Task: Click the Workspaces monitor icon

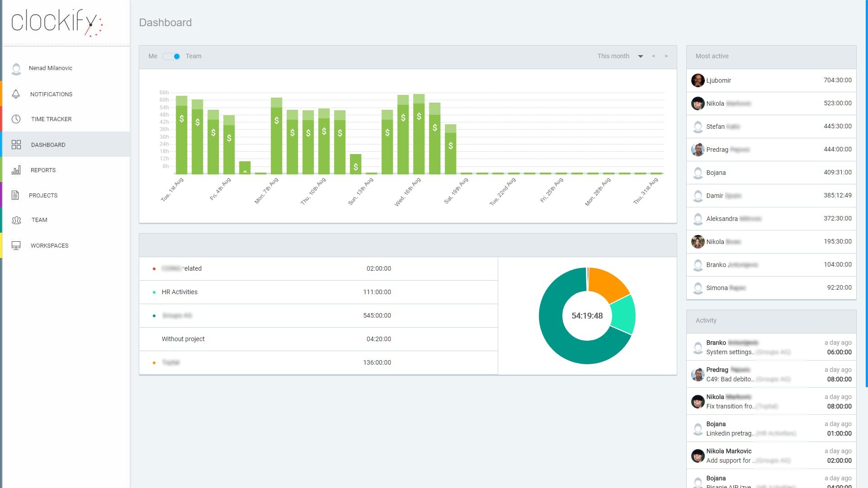Action: tap(16, 245)
